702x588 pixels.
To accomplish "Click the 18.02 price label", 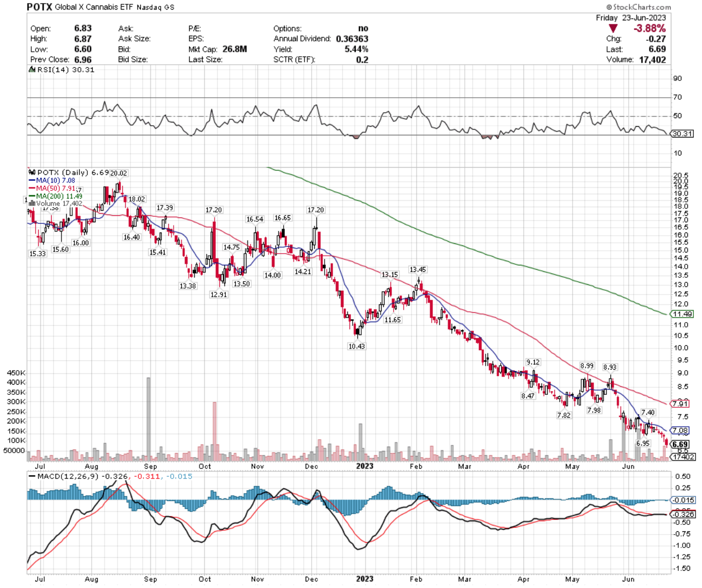I will click(136, 199).
